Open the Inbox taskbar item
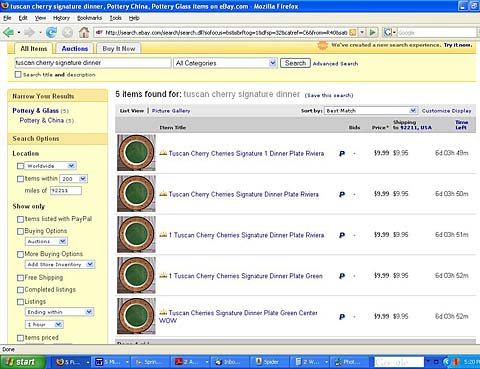Screen dimensions: 480x369 tap(230, 362)
